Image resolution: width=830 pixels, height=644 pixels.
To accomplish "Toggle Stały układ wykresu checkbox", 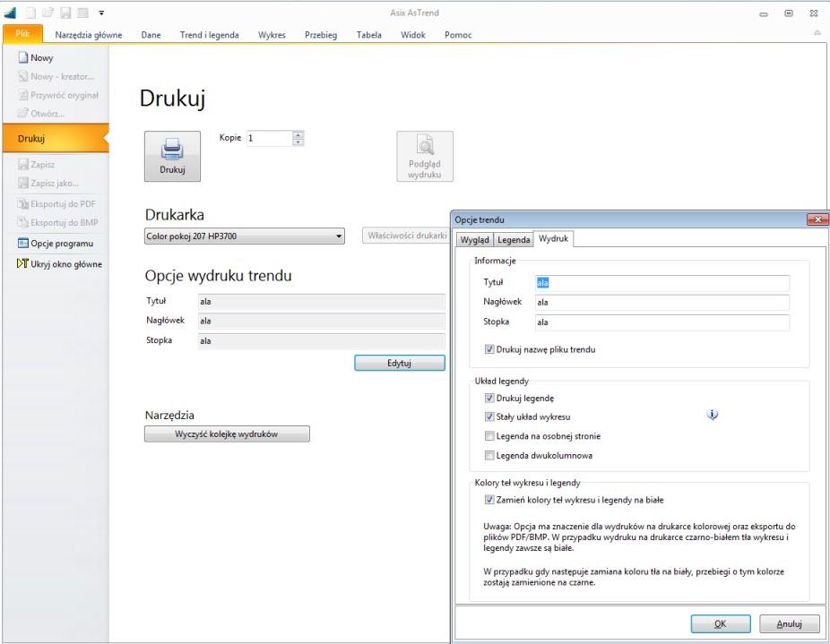I will tap(489, 417).
